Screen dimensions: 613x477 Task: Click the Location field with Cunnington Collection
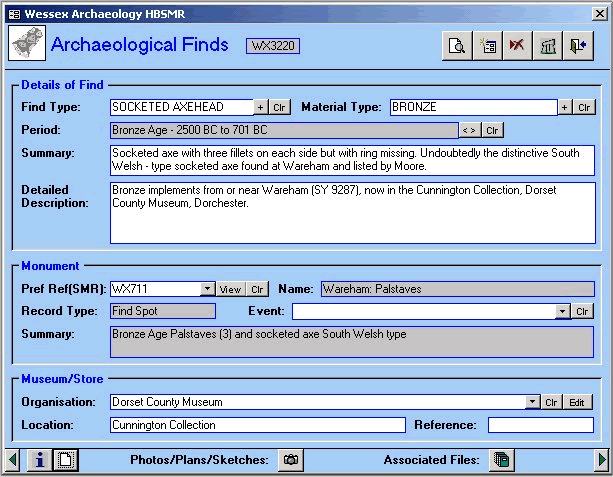click(x=257, y=425)
